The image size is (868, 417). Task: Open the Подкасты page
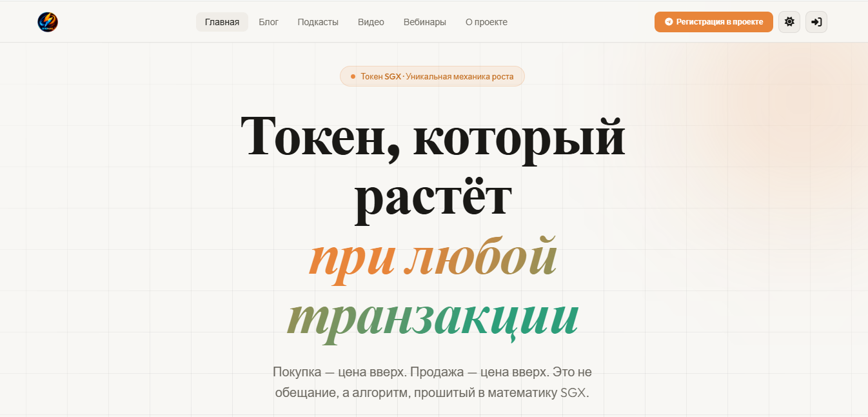pyautogui.click(x=318, y=22)
